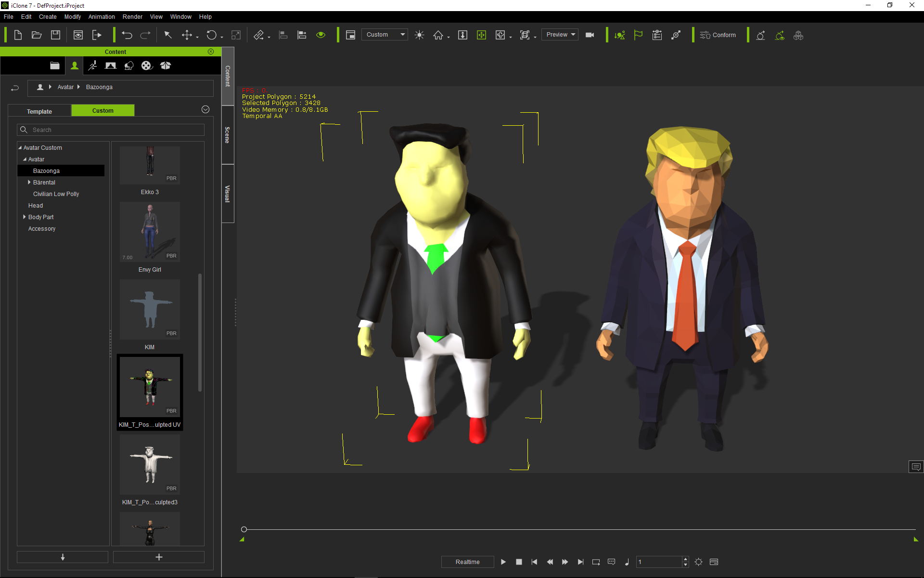Viewport: 924px width, 578px height.
Task: Open the Scene side tab
Action: [228, 135]
